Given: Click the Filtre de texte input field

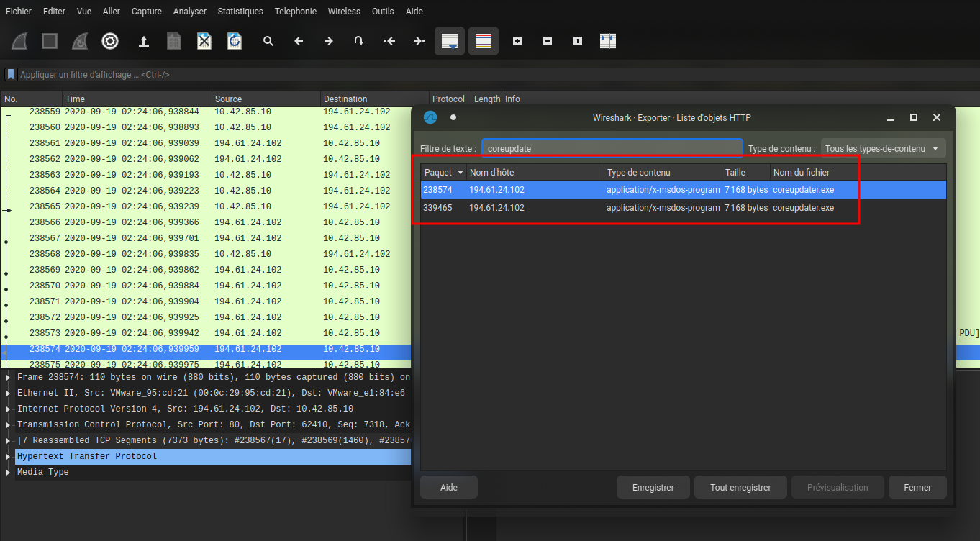Looking at the screenshot, I should [x=612, y=148].
